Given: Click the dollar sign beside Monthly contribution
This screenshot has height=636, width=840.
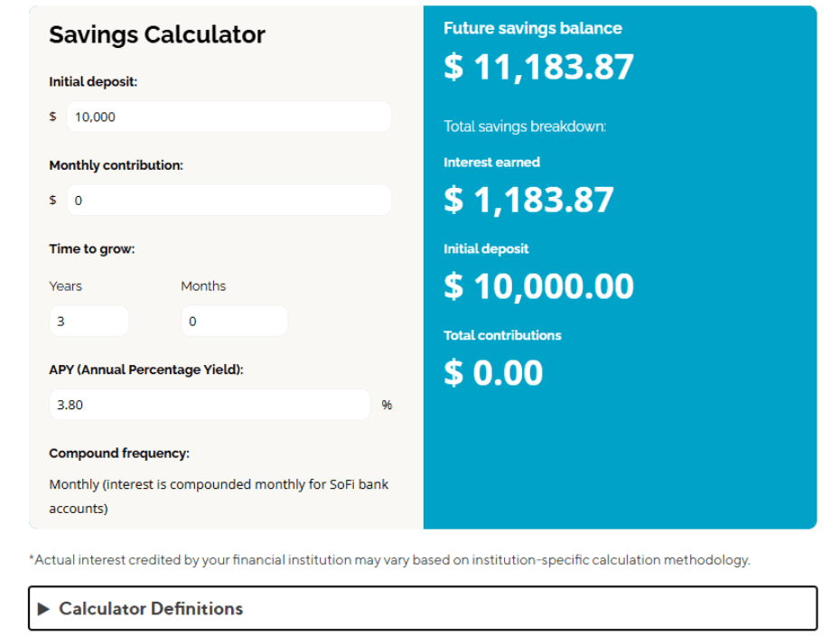Looking at the screenshot, I should click(x=52, y=200).
